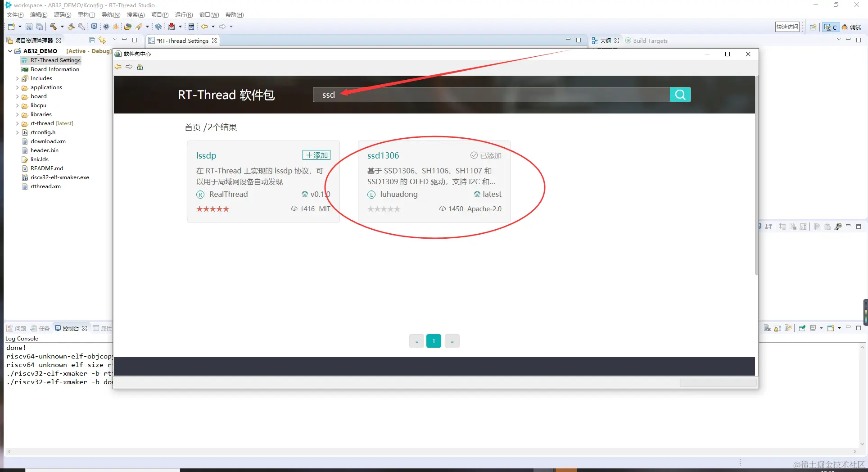Image resolution: width=868 pixels, height=472 pixels.
Task: Select Board Information in the project tree
Action: tap(55, 69)
